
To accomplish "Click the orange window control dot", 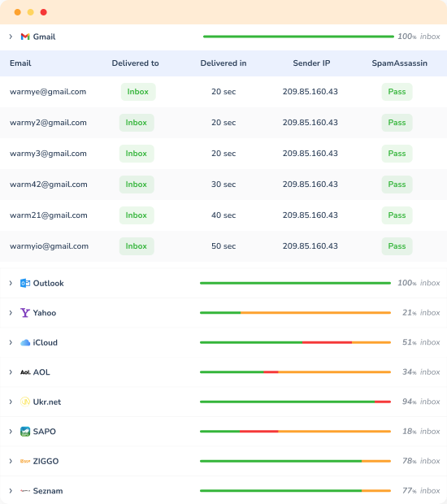I will coord(18,12).
